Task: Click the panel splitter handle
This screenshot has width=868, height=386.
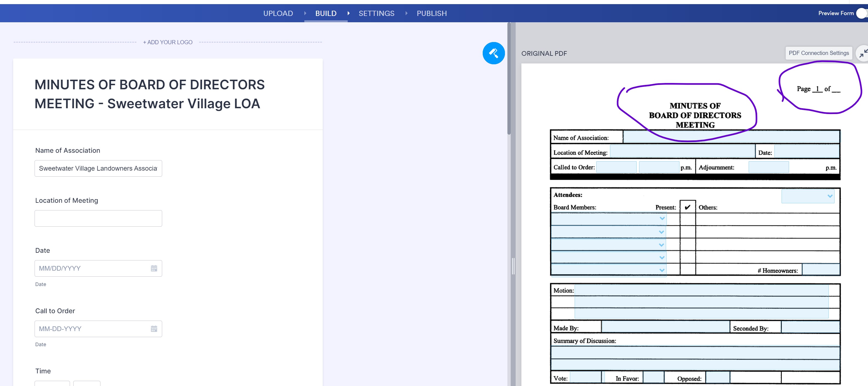Action: [x=513, y=266]
